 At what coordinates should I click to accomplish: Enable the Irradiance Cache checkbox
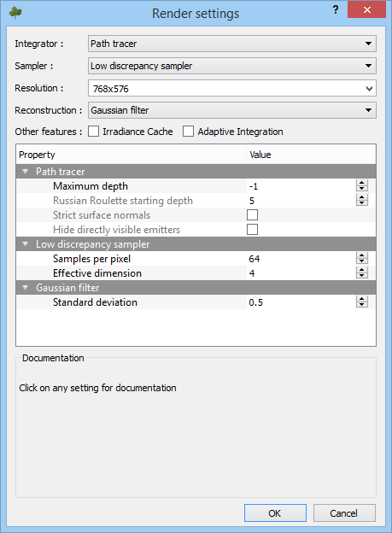click(x=93, y=132)
